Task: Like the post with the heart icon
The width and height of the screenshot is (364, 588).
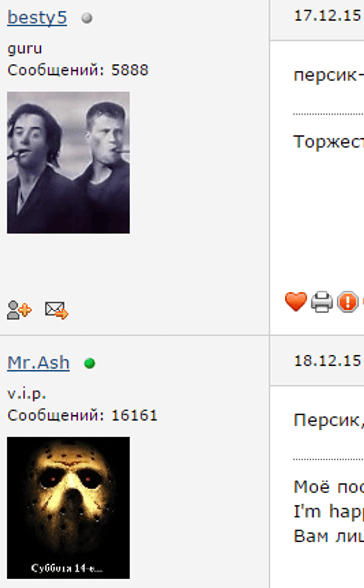Action: pos(296,302)
